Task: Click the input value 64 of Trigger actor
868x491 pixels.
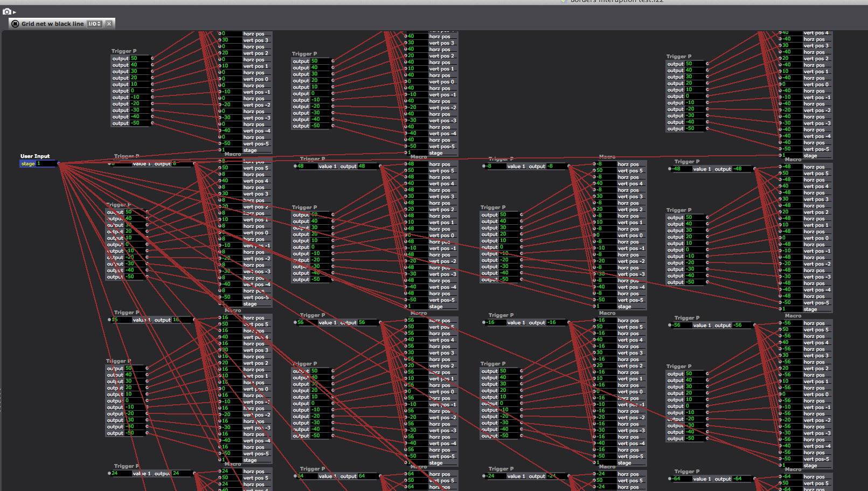Action: point(307,476)
